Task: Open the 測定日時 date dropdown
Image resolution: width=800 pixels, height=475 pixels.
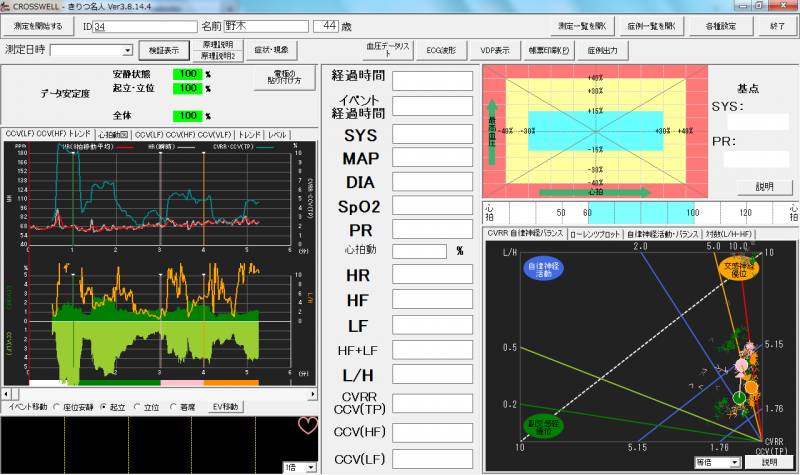Action: click(x=127, y=50)
